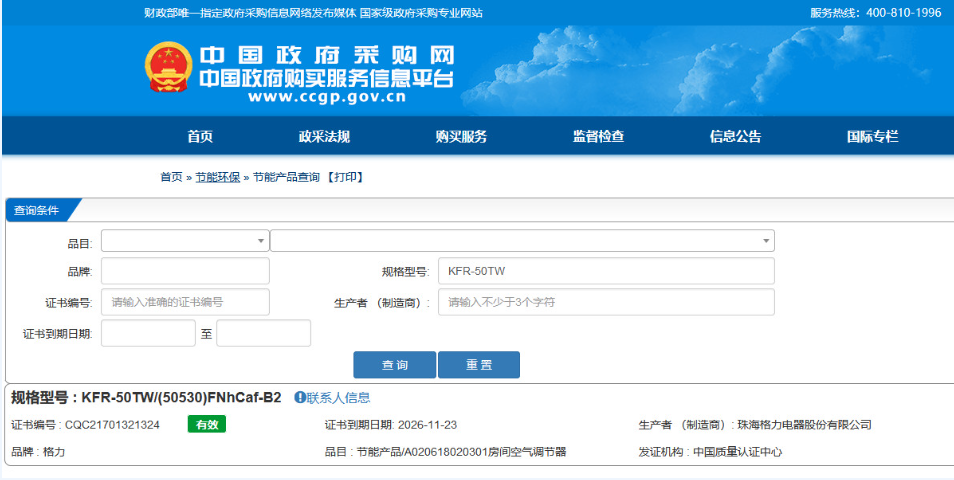Click the 中国政府购买服务信息平台 subtitle

pyautogui.click(x=327, y=78)
